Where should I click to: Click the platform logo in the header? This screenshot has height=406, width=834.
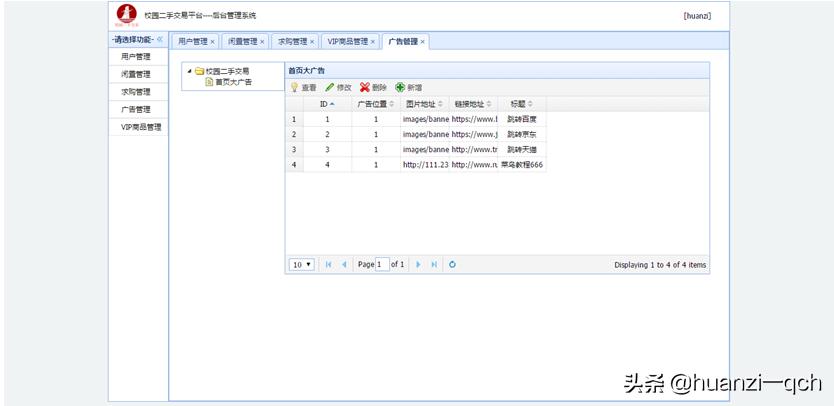pos(127,15)
